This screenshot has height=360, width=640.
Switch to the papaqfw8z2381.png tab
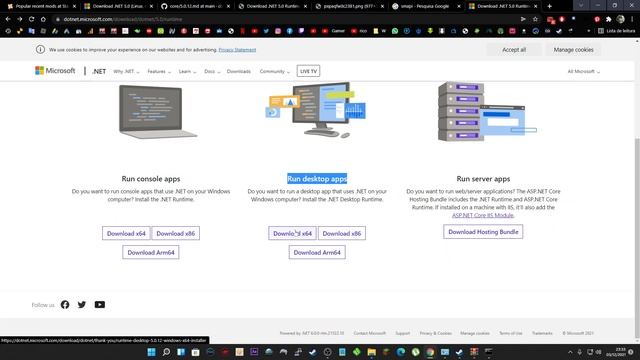pyautogui.click(x=349, y=6)
